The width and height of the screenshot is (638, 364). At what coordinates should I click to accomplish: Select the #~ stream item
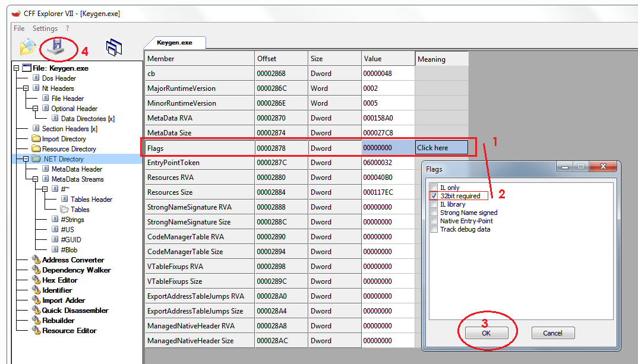[65, 189]
